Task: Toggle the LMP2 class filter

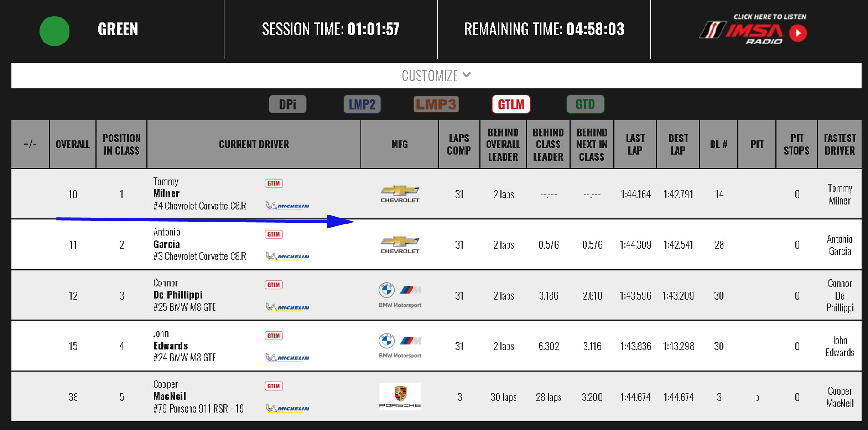Action: 362,104
